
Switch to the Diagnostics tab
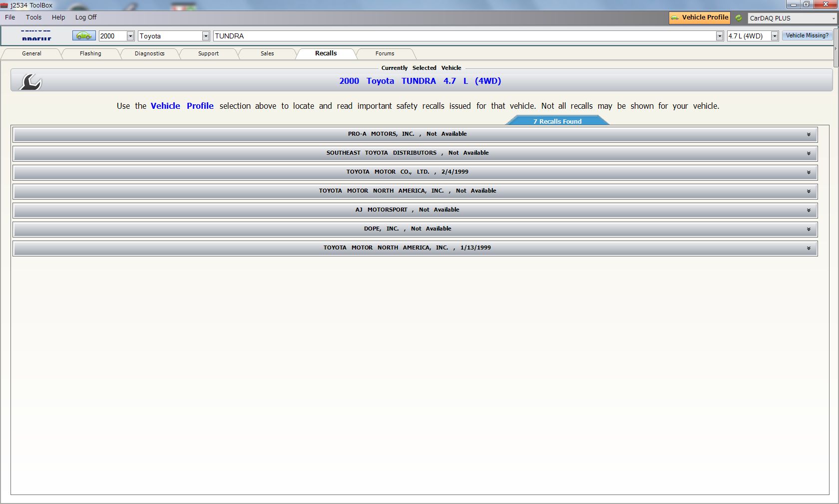click(x=149, y=53)
